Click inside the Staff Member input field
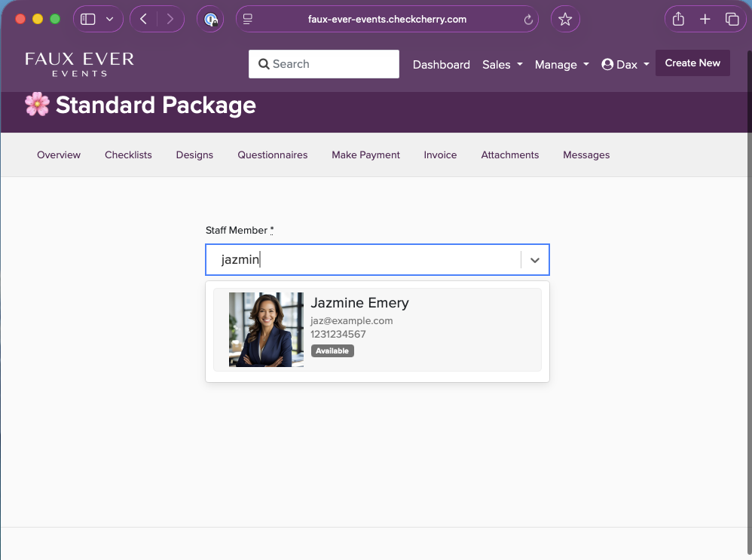 [x=362, y=259]
